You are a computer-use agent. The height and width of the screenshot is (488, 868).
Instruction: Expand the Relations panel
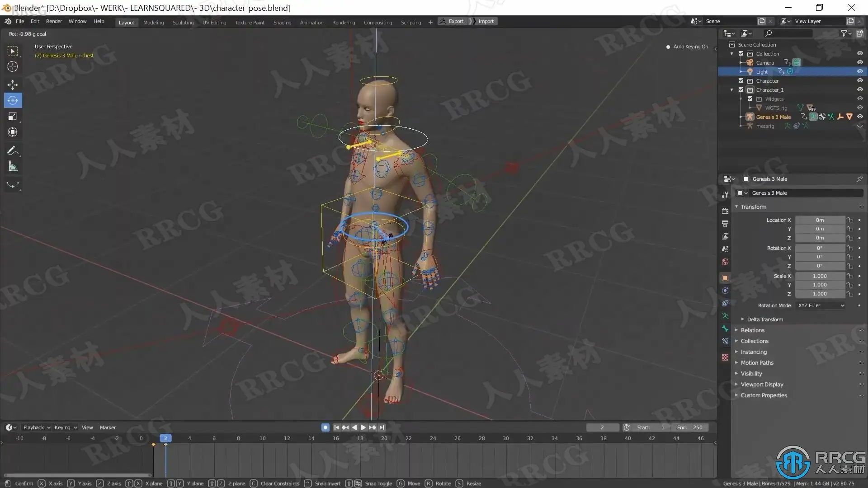point(752,330)
